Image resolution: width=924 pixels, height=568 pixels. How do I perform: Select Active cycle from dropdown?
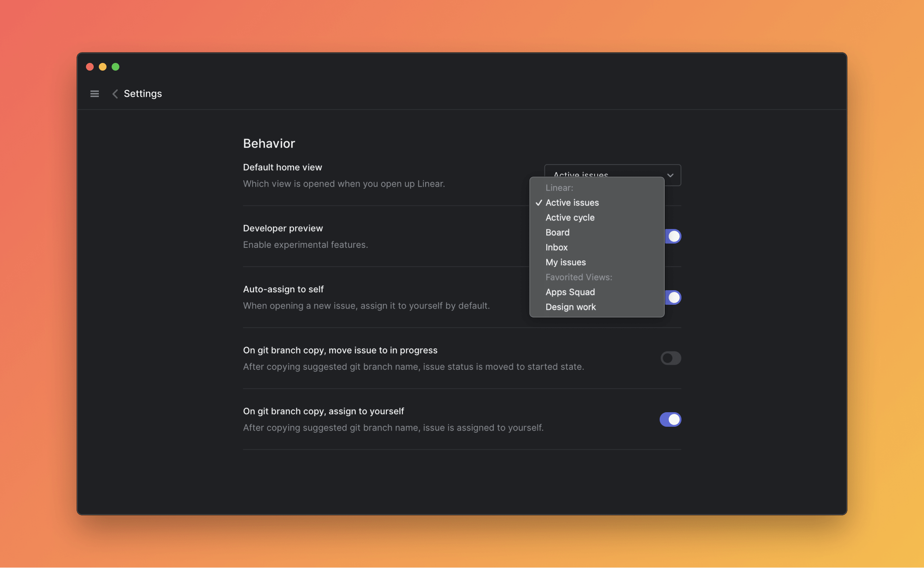[x=570, y=217]
